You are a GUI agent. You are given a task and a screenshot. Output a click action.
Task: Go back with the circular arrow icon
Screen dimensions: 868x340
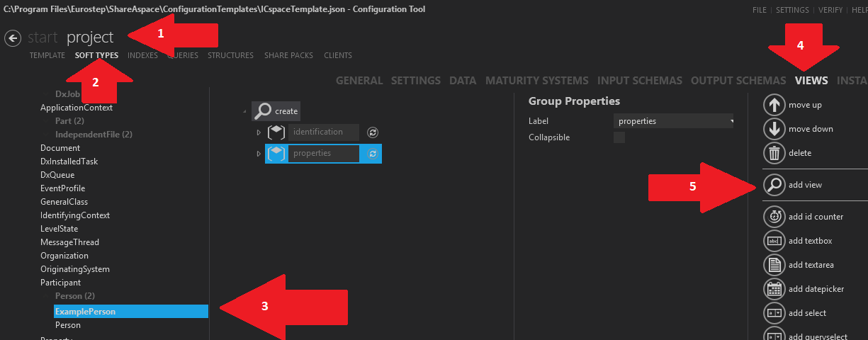tap(13, 38)
